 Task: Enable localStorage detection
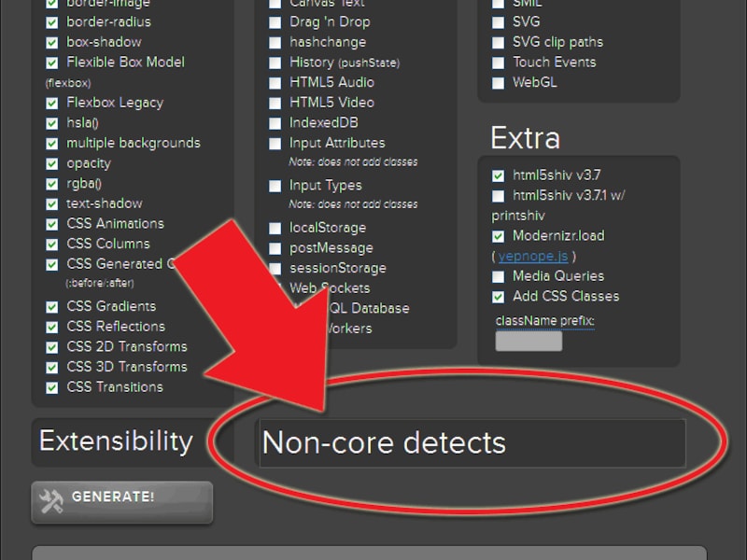[x=275, y=227]
